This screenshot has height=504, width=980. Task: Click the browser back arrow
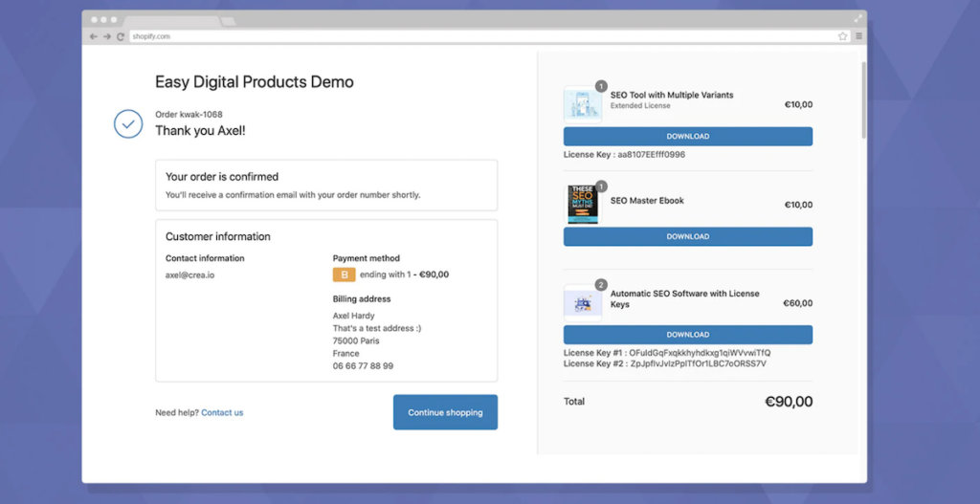pyautogui.click(x=93, y=37)
